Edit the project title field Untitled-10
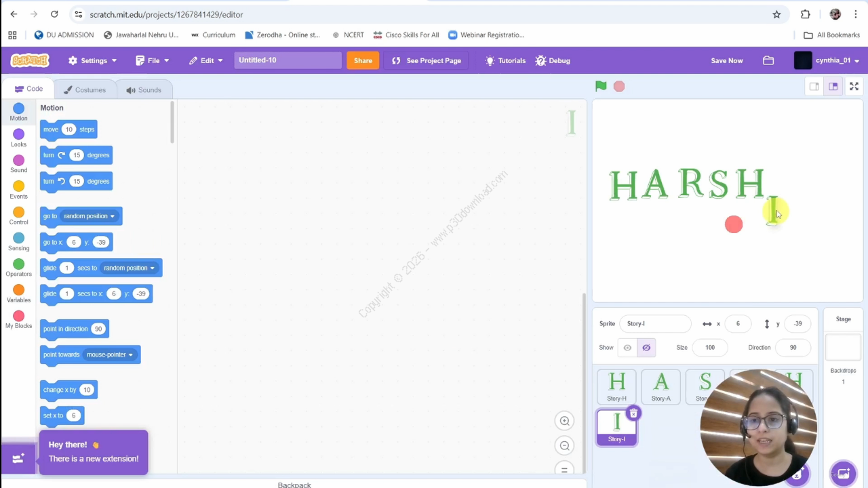Viewport: 868px width, 488px height. [288, 60]
